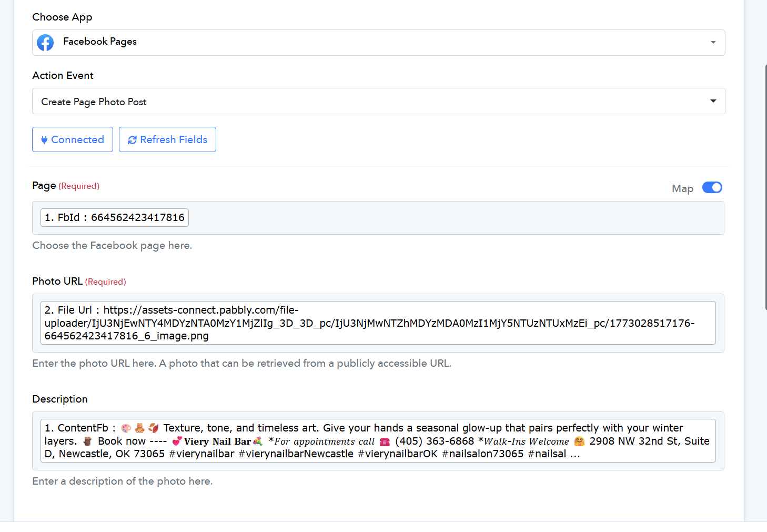Expand the Action Event dropdown

(379, 101)
